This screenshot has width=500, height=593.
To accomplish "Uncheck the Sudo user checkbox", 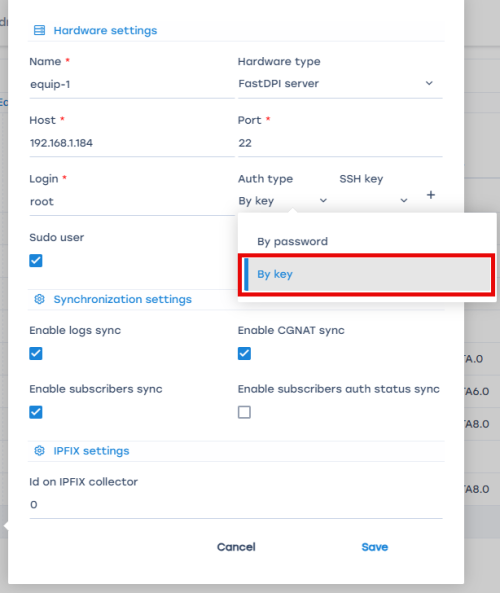I will click(x=36, y=261).
